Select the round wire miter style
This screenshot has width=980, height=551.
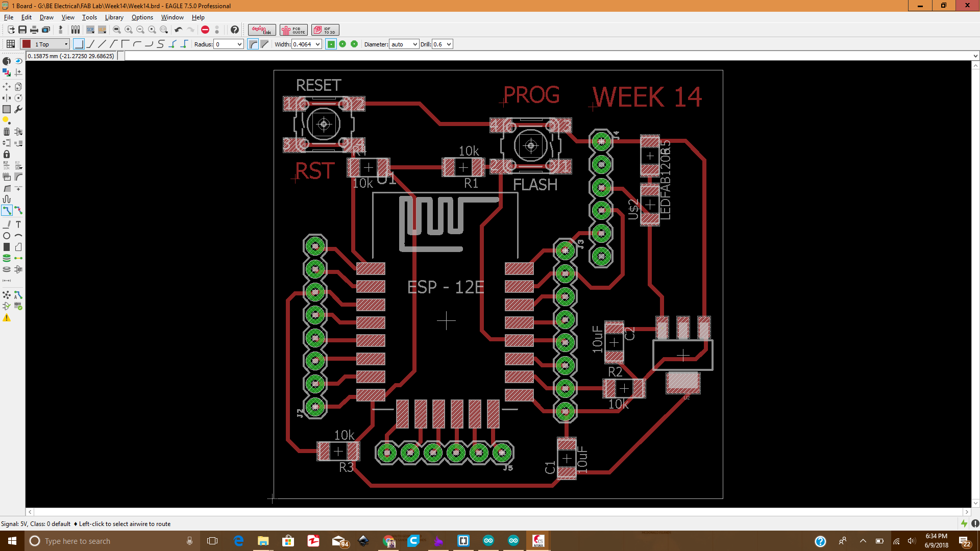(x=253, y=44)
